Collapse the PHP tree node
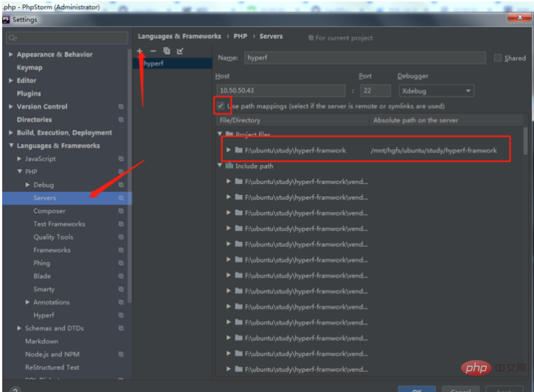The width and height of the screenshot is (534, 392). [x=19, y=171]
